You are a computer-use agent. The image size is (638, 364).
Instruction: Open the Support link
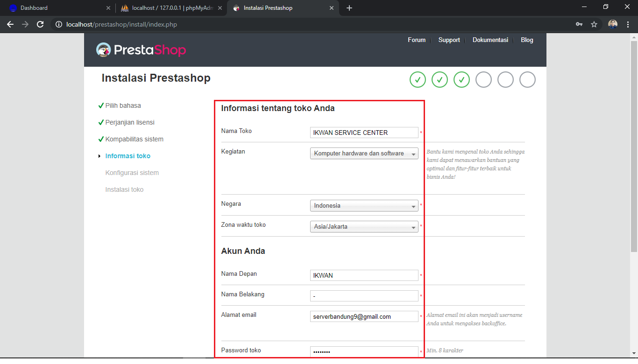[449, 40]
